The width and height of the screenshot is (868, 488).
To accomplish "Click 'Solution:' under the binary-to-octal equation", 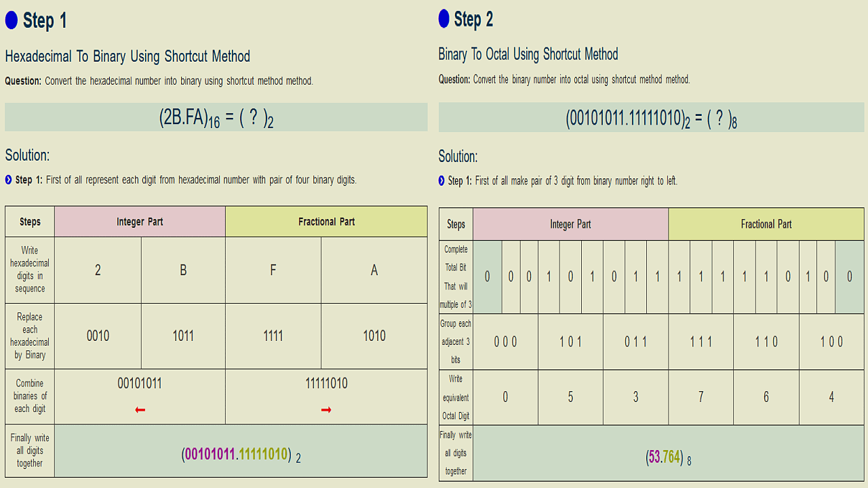I will click(458, 157).
